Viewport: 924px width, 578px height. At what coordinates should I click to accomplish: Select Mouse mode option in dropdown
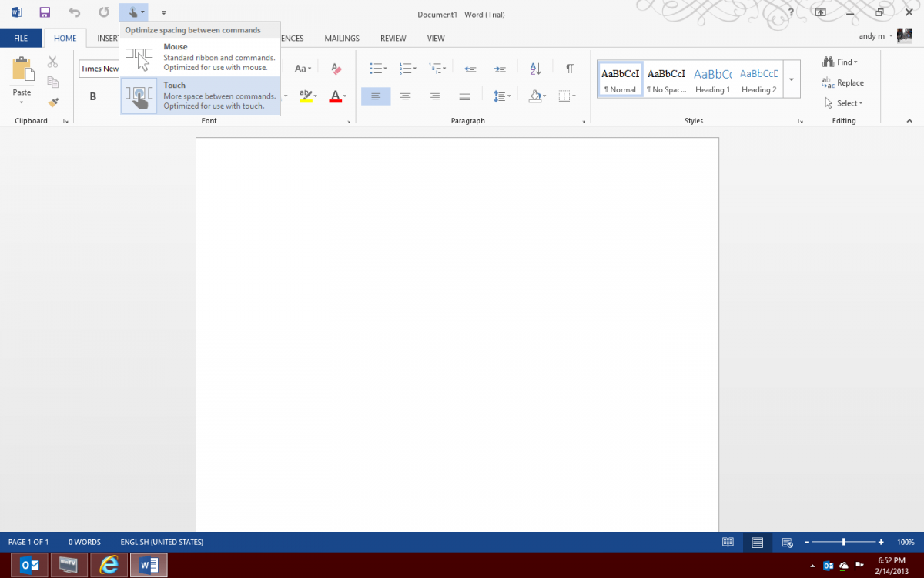200,58
